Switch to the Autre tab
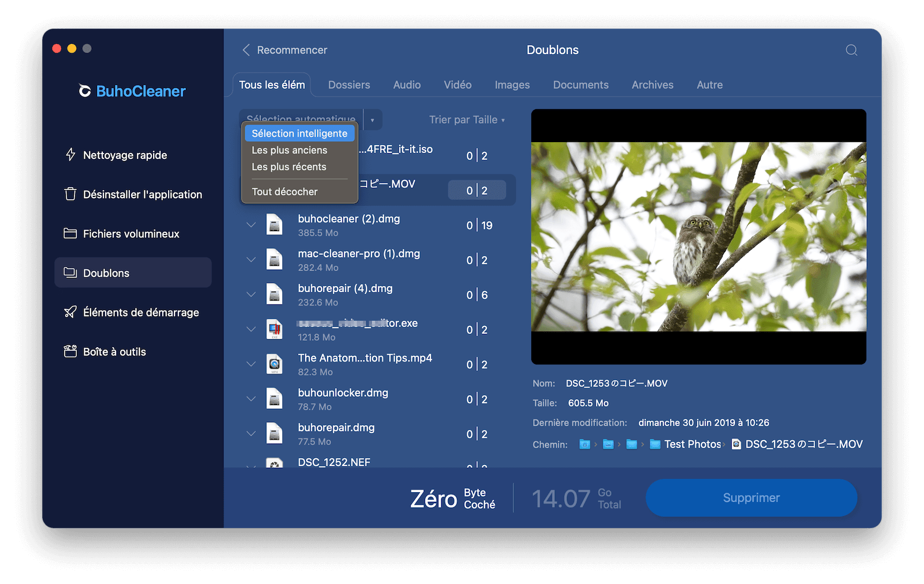The height and width of the screenshot is (584, 924). 709,85
